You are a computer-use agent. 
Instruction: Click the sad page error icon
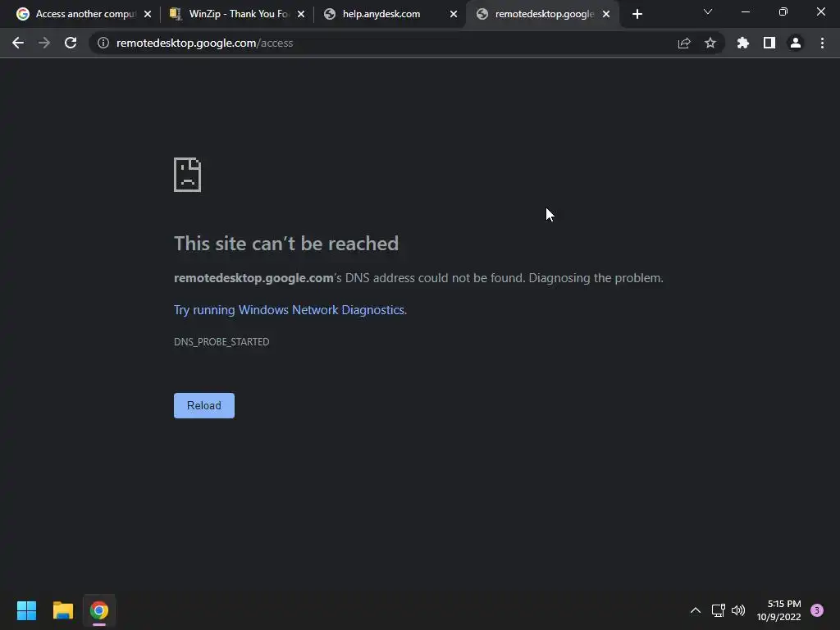tap(188, 175)
